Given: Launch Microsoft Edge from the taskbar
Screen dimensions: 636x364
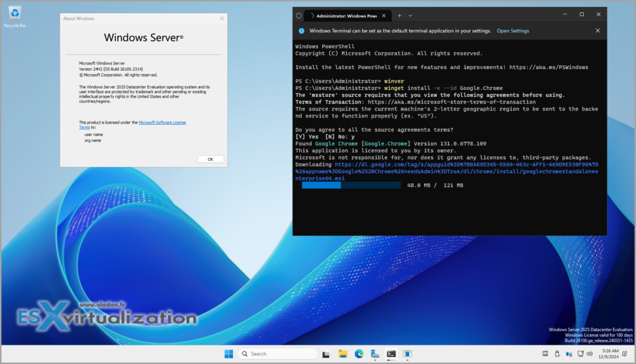Looking at the screenshot, I should click(x=358, y=354).
